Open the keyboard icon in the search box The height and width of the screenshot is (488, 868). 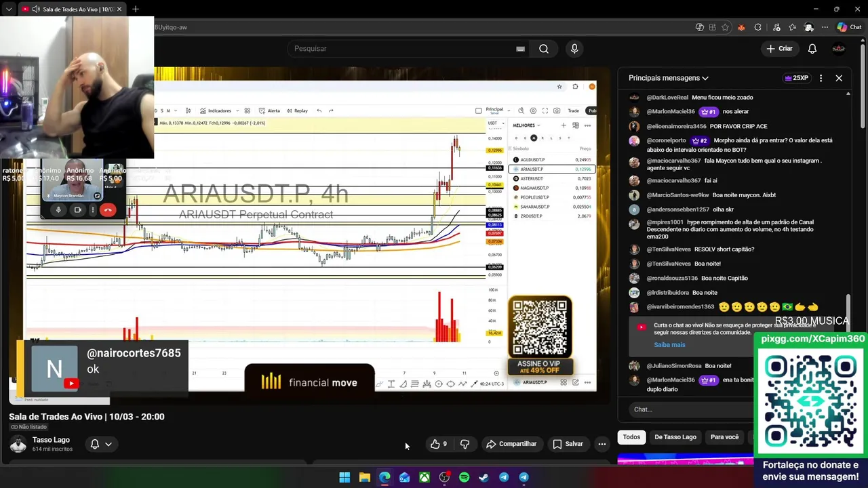[520, 49]
